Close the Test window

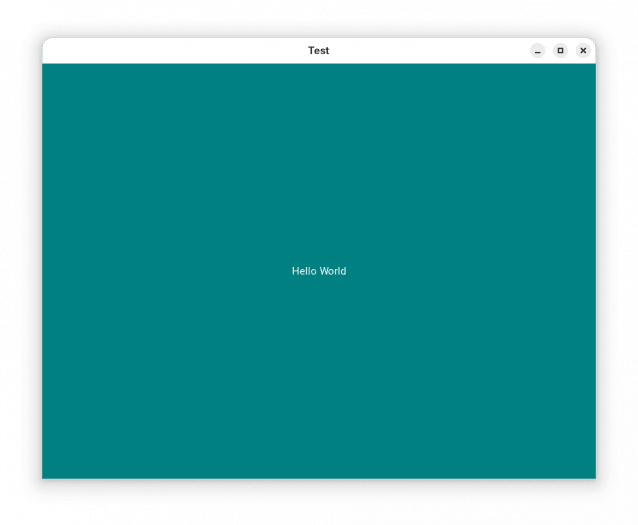point(583,50)
